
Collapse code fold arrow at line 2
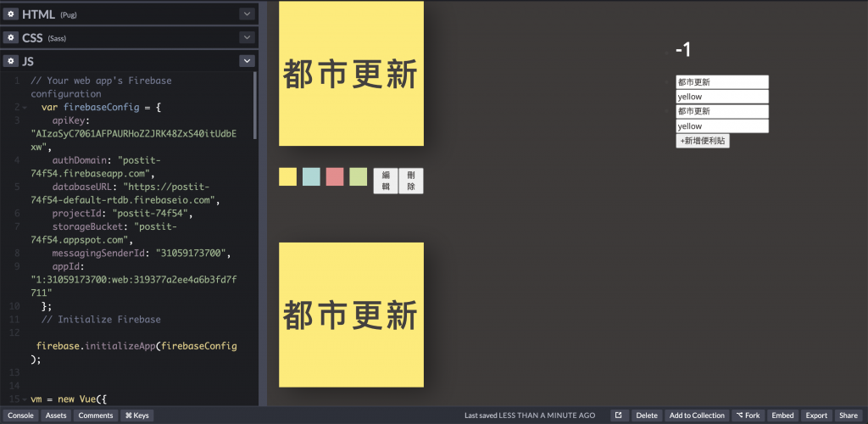25,108
